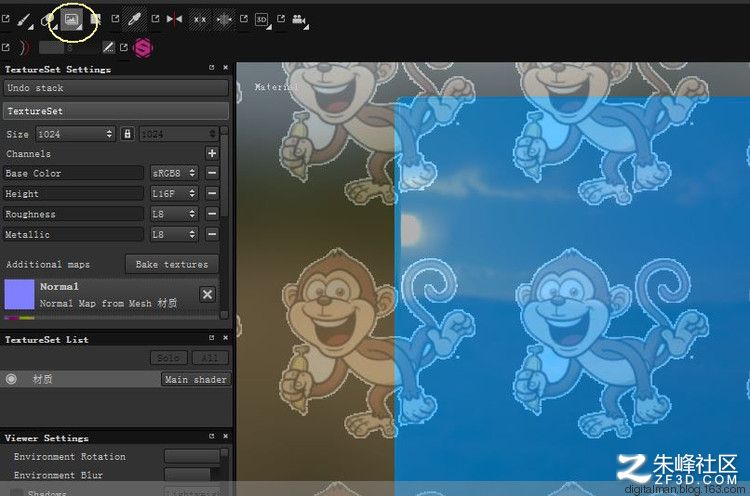
Task: Click the Height channel name field
Action: [73, 193]
